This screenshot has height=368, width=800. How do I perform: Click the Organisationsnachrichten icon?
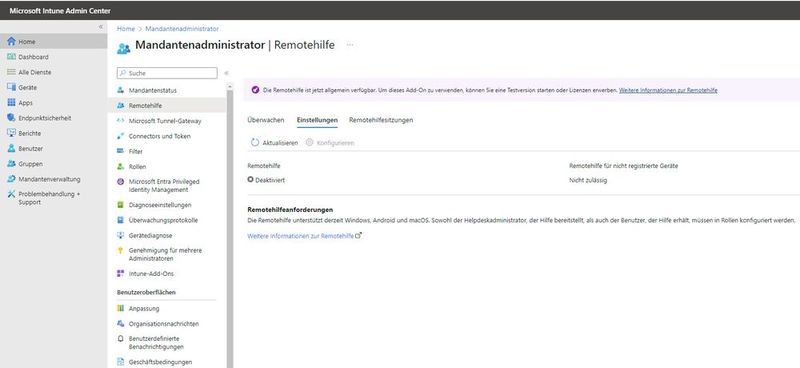120,324
